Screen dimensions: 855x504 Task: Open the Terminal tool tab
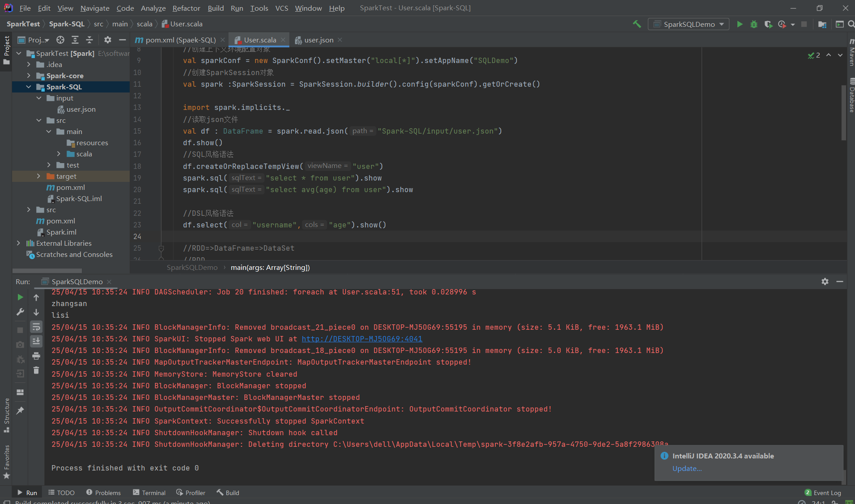(149, 492)
